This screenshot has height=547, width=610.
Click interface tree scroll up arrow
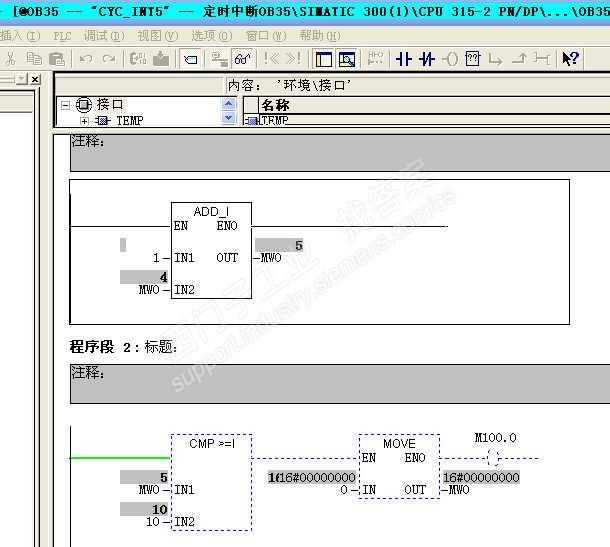(228, 103)
